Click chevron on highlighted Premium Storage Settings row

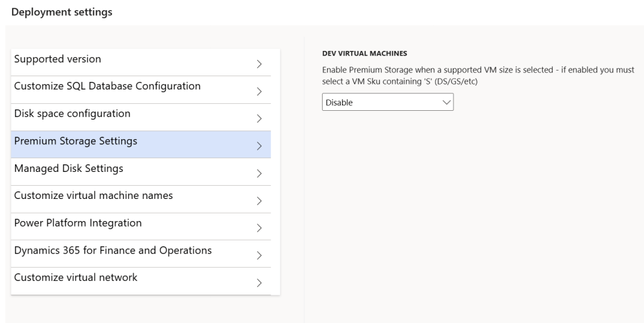click(259, 146)
